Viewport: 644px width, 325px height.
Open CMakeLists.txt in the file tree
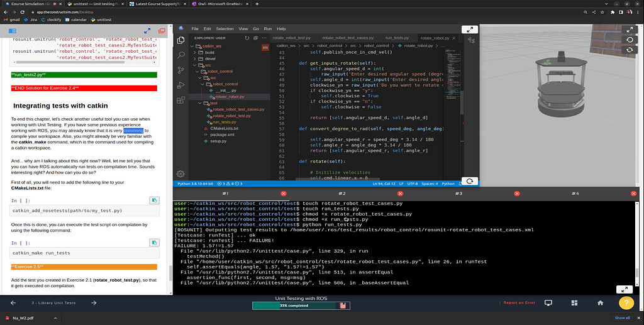point(224,128)
